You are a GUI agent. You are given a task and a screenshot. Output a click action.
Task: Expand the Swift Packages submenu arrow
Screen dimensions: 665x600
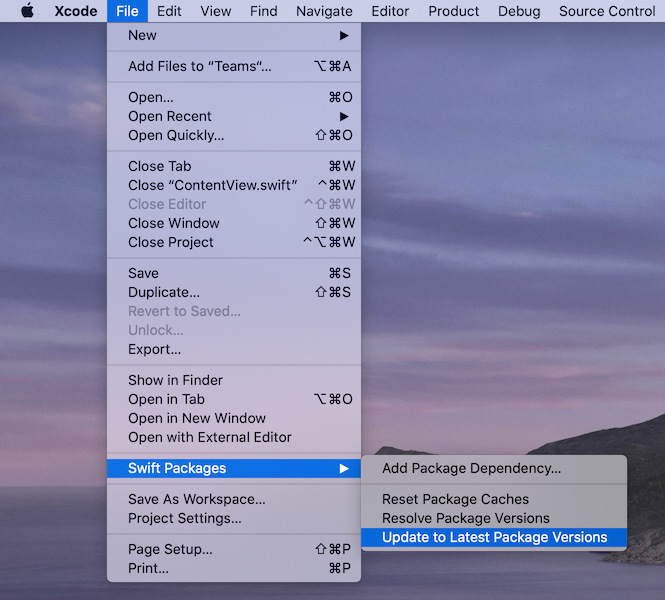344,468
